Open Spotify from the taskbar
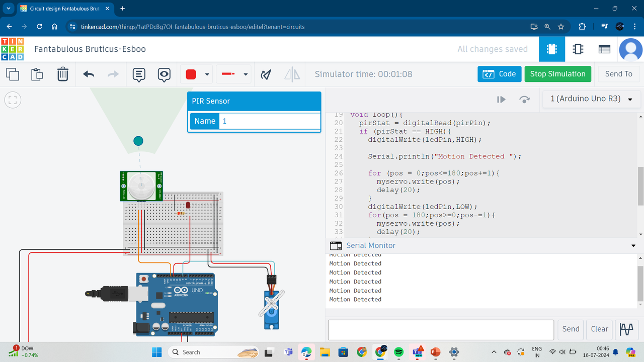The height and width of the screenshot is (362, 644). click(398, 352)
